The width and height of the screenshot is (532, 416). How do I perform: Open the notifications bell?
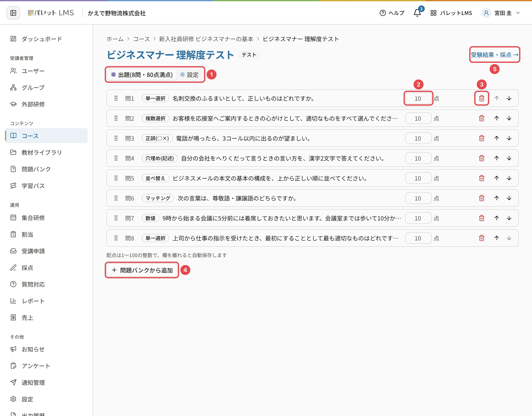[x=417, y=13]
